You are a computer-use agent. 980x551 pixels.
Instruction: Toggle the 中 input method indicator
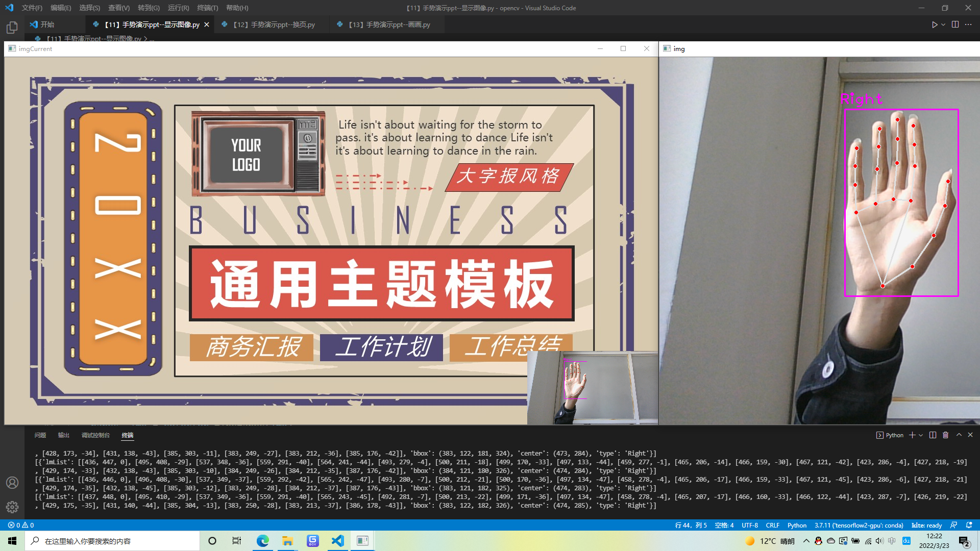892,541
